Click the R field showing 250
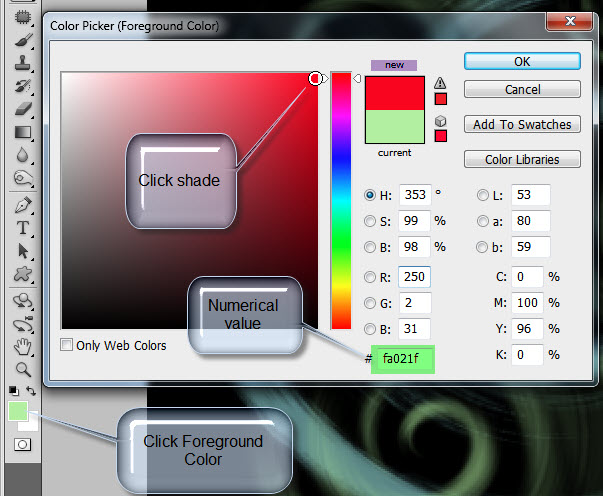Screen dimensions: 603x496 tap(414, 277)
